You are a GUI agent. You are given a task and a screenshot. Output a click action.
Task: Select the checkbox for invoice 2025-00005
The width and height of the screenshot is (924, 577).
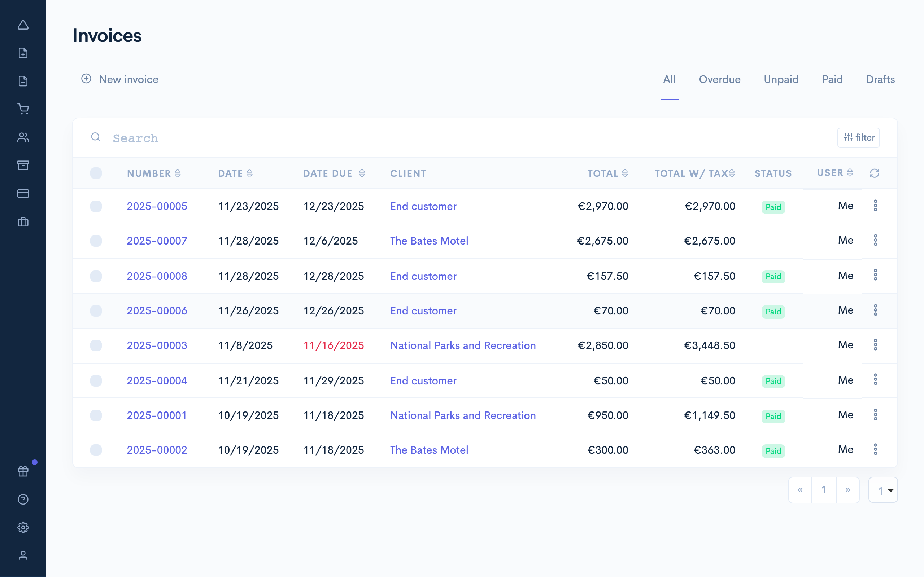point(96,206)
